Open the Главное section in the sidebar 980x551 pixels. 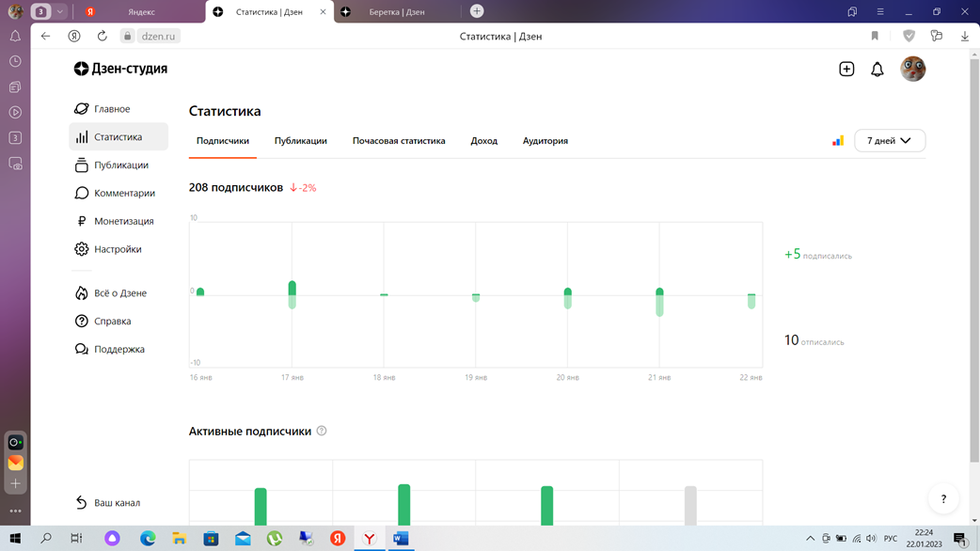click(x=103, y=109)
